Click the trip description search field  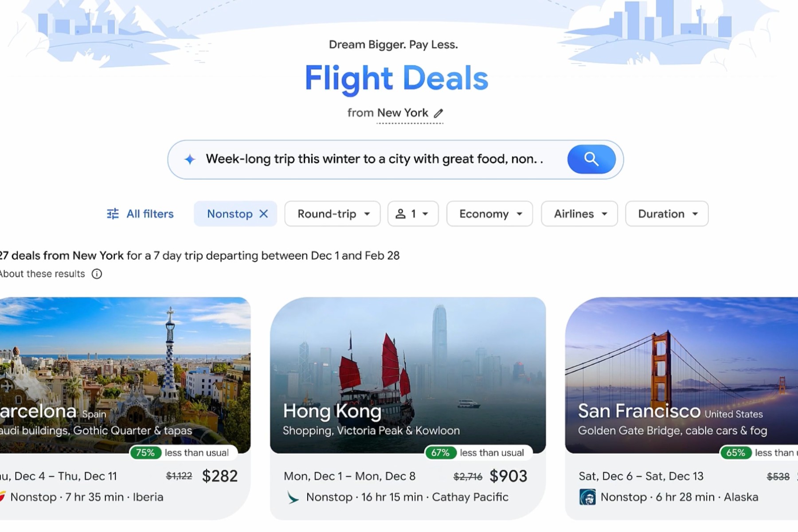point(375,159)
